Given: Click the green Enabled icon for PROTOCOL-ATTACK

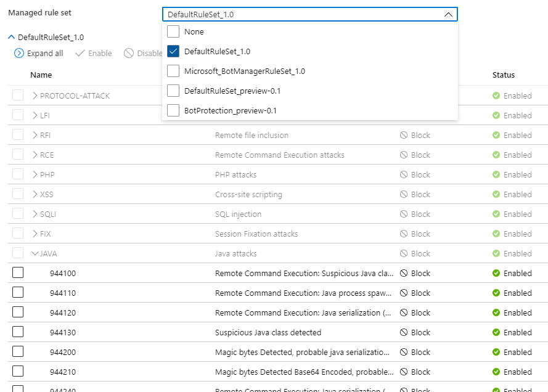Looking at the screenshot, I should click(496, 96).
